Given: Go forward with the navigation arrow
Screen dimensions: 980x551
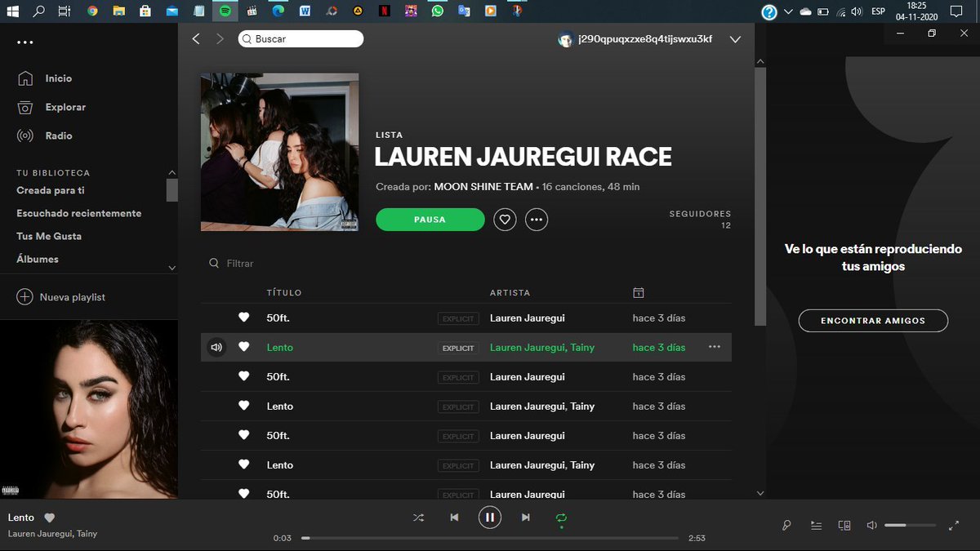Looking at the screenshot, I should point(220,39).
